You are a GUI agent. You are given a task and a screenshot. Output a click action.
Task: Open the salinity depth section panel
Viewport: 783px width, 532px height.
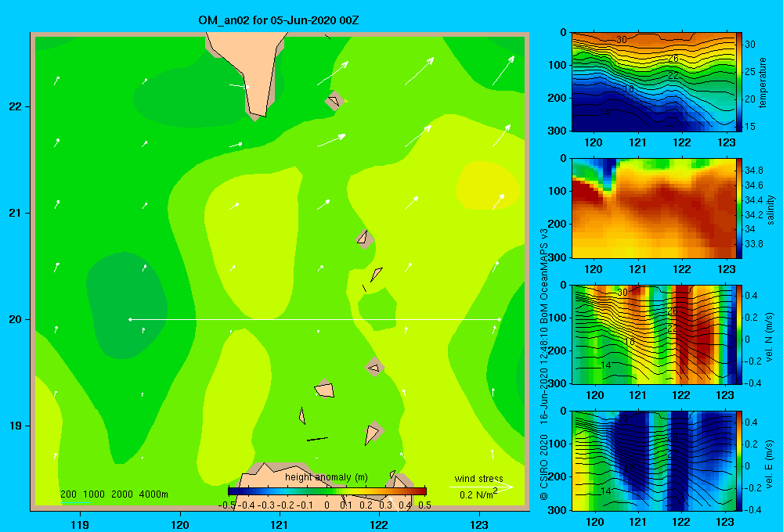pyautogui.click(x=653, y=208)
